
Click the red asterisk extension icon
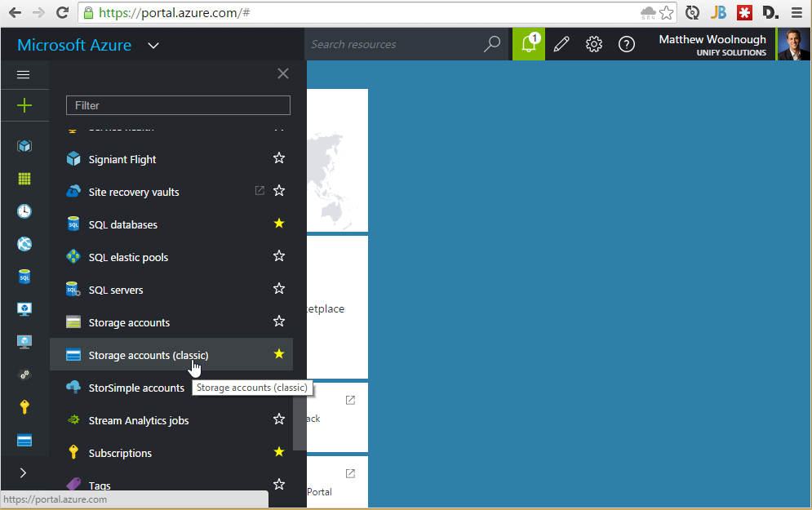pos(745,12)
